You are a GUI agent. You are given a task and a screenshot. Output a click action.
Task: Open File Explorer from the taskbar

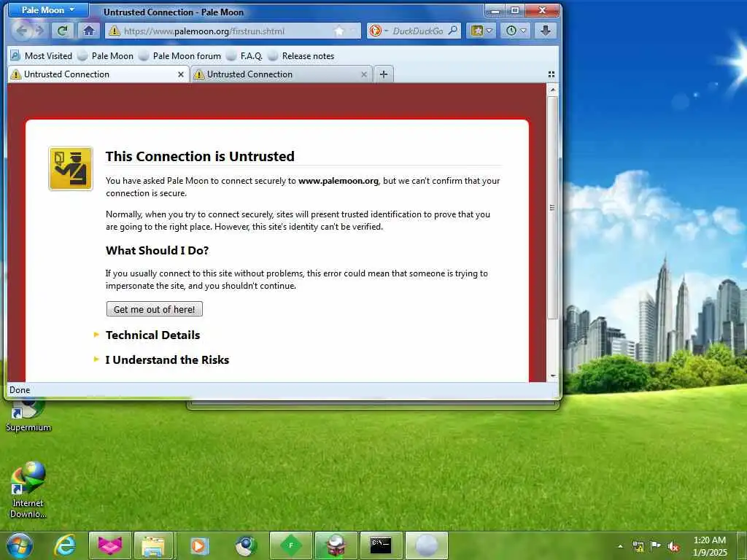153,545
